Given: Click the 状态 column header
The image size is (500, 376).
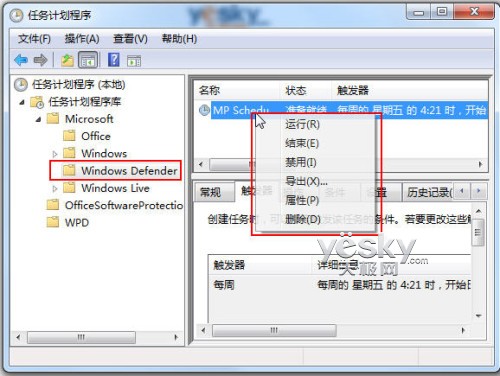Looking at the screenshot, I should [305, 90].
